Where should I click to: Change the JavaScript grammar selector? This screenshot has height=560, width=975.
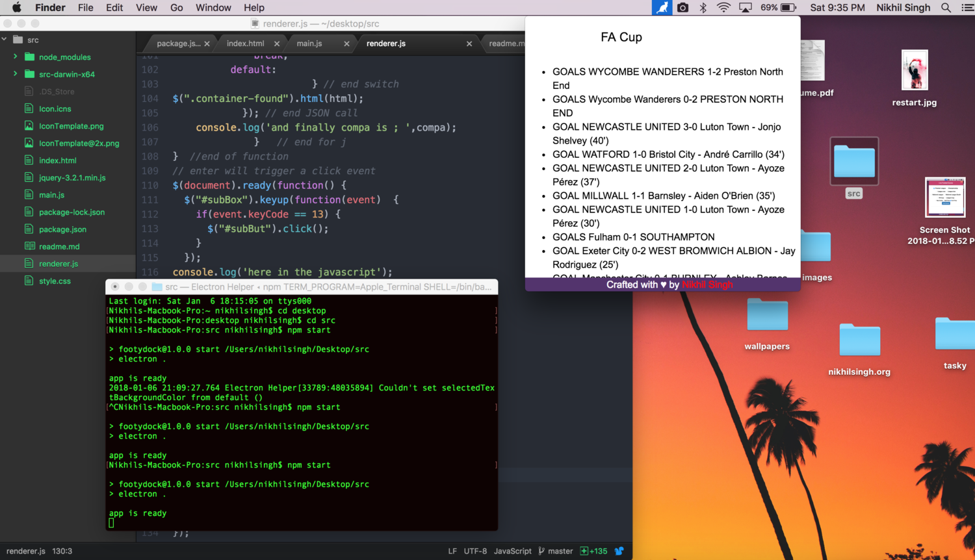(512, 551)
